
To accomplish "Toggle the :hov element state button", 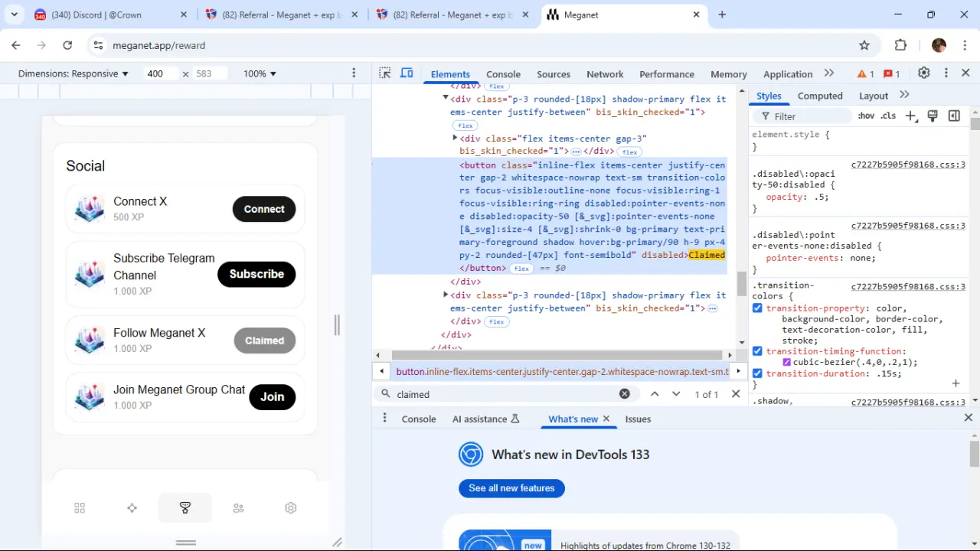I will (866, 116).
